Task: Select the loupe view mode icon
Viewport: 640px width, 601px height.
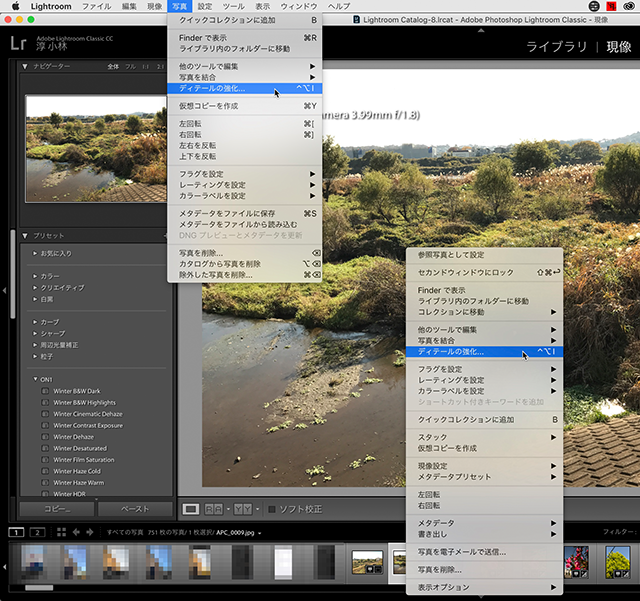Action: coord(191,509)
